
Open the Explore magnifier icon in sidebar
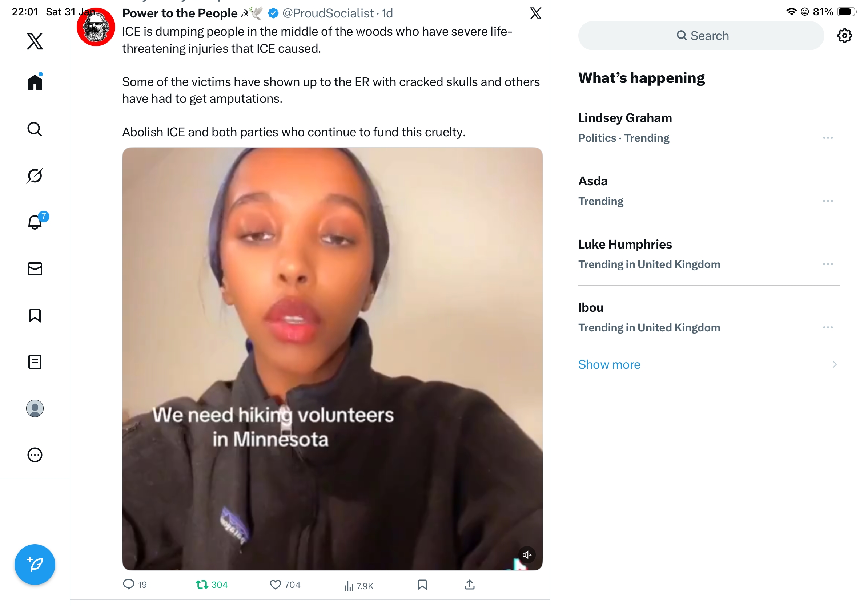tap(35, 129)
